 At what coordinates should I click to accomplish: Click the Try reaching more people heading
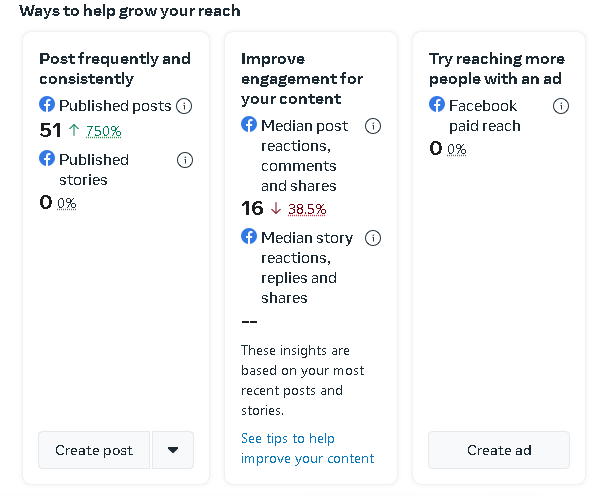tap(496, 68)
